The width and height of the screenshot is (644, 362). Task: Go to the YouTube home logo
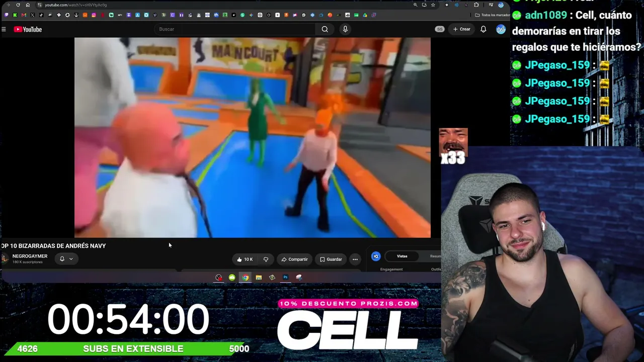[x=28, y=30]
